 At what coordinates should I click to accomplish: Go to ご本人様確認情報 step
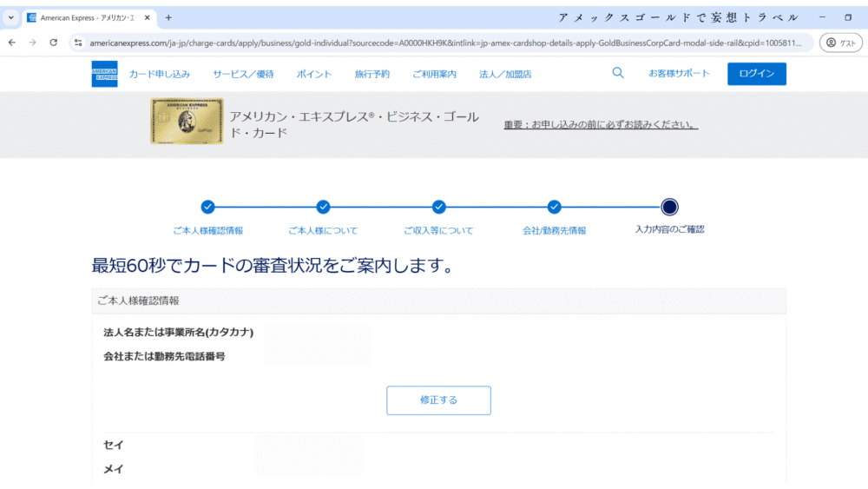click(207, 230)
